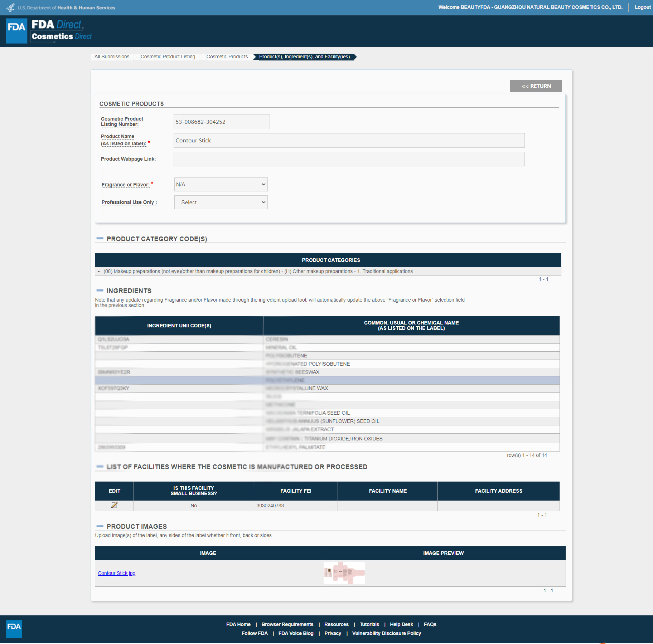The width and height of the screenshot is (653, 644).
Task: Click the Makeup preparations product category row
Action: (328, 271)
